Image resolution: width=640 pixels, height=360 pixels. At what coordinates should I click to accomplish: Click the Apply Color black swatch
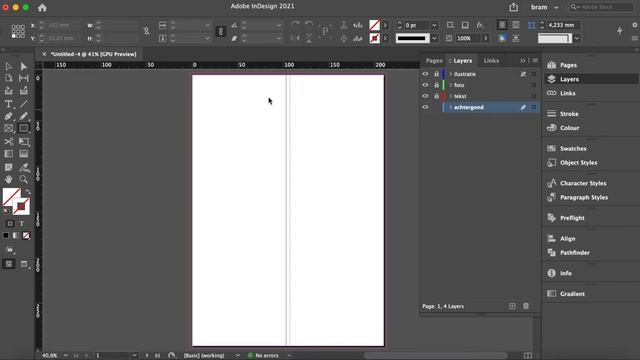(6, 236)
